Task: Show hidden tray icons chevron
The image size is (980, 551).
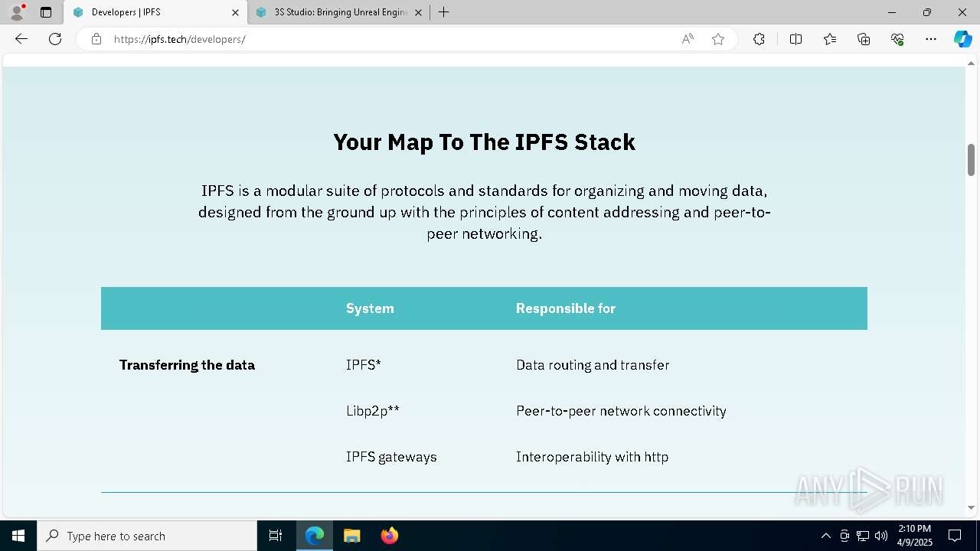Action: (825, 536)
